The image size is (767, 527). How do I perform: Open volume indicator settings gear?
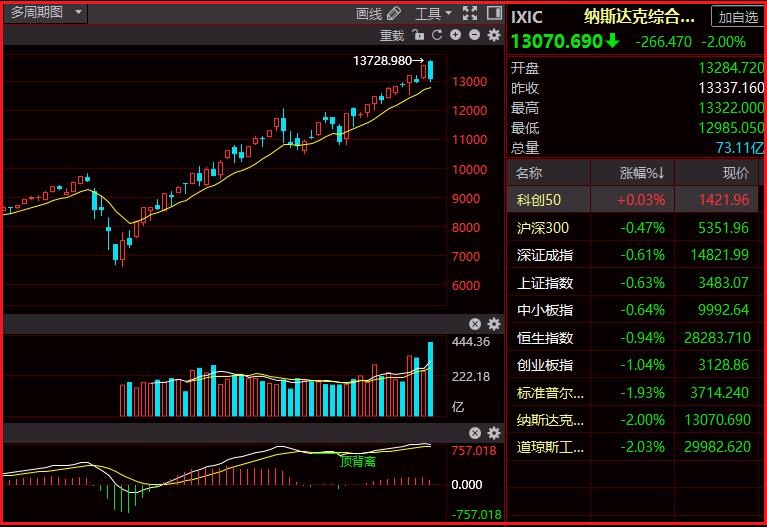(494, 324)
